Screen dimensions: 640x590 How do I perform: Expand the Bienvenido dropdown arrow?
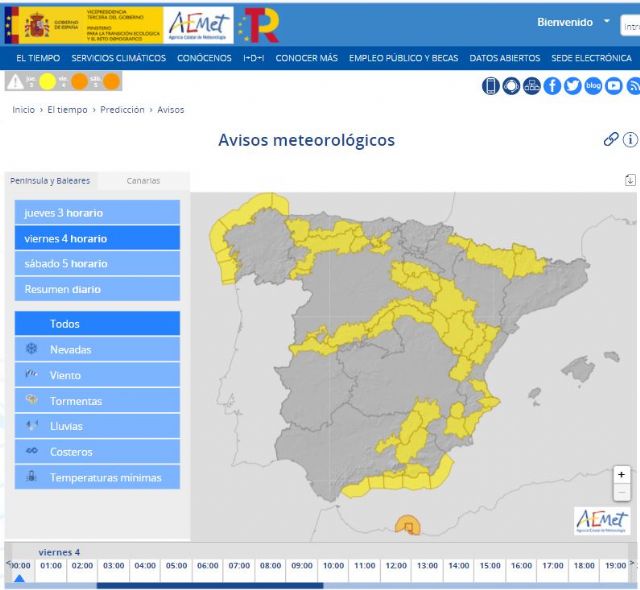pos(607,21)
